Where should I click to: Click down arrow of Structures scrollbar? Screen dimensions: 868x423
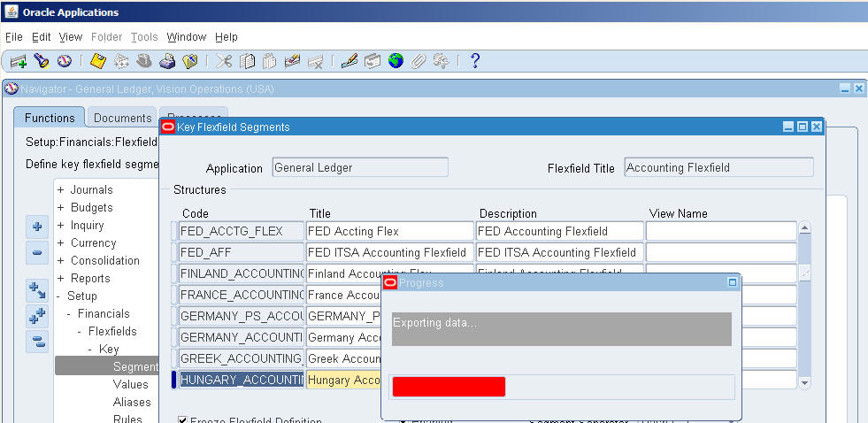click(805, 382)
